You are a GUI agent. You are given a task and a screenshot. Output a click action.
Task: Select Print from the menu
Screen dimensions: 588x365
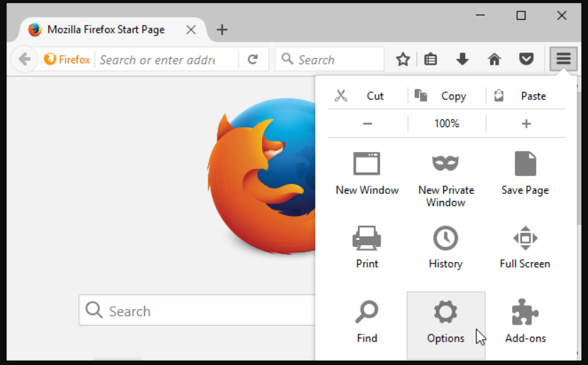[x=367, y=248]
